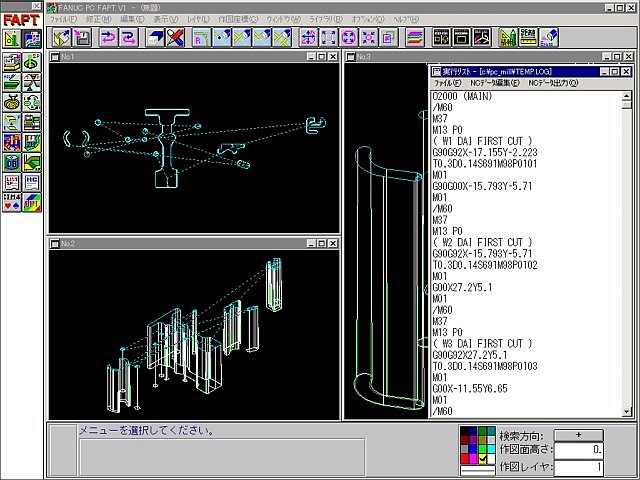Click the LIST icon in left palette
The image size is (640, 480).
[11, 181]
